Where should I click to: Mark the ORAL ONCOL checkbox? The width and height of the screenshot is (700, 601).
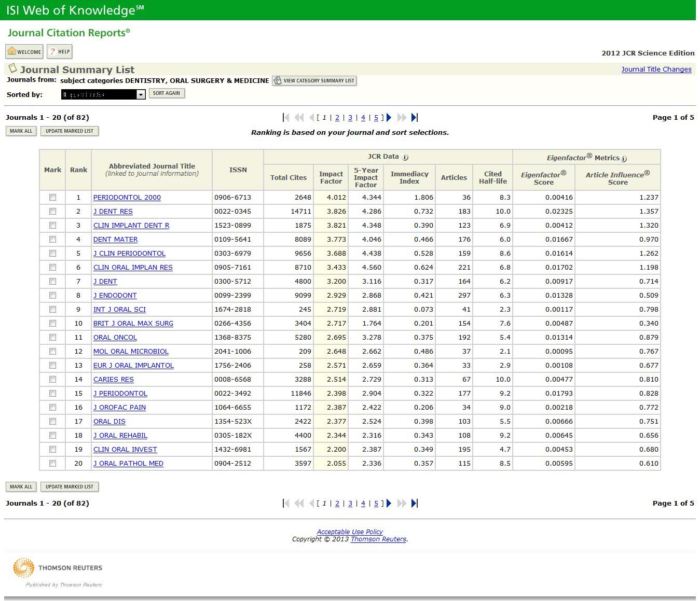pyautogui.click(x=52, y=338)
